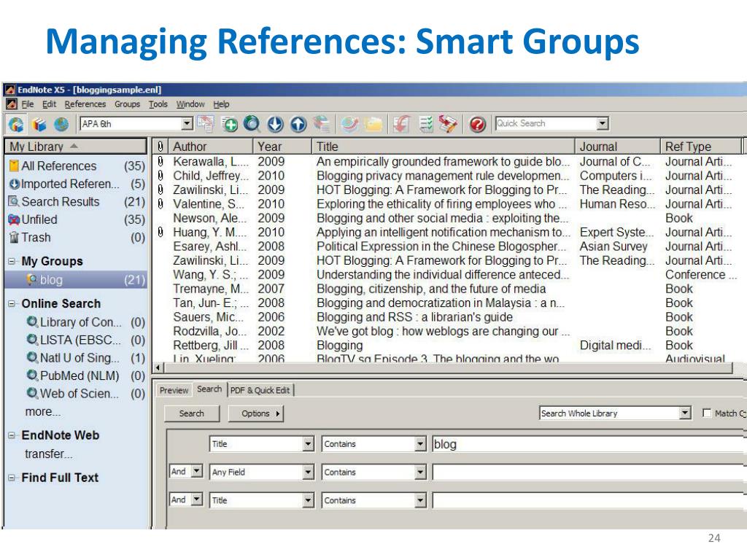This screenshot has height=560, width=747.
Task: Switch to the PDF & Quick Edit tab
Action: click(x=260, y=391)
